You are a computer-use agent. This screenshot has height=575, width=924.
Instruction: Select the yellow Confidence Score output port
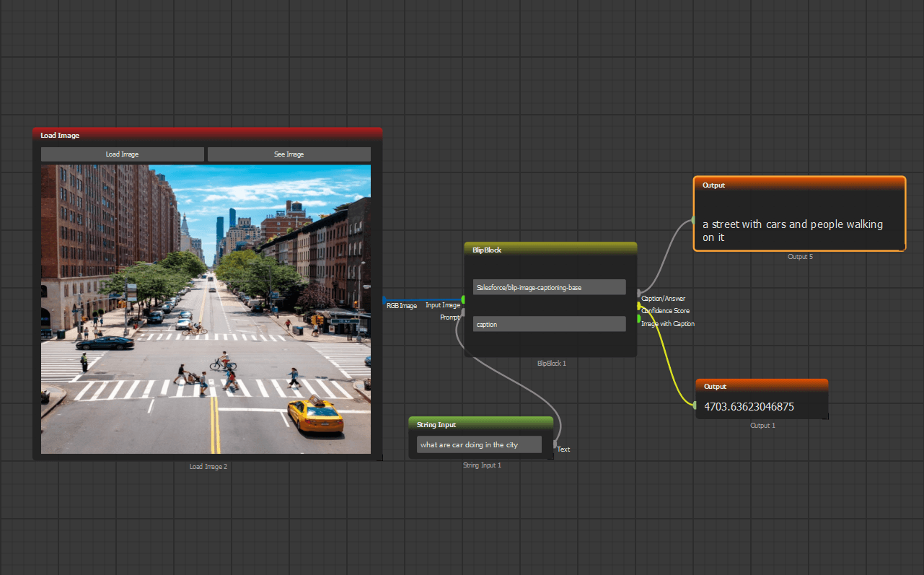click(x=638, y=306)
